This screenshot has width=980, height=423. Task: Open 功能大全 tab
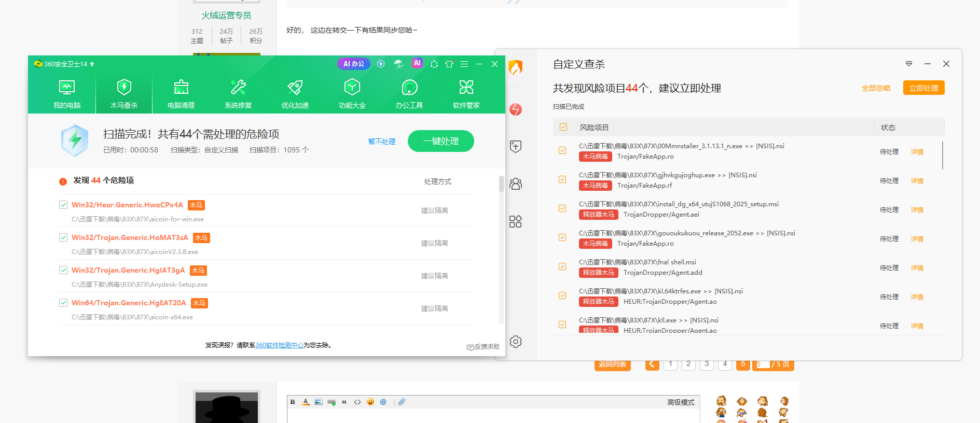[x=352, y=94]
